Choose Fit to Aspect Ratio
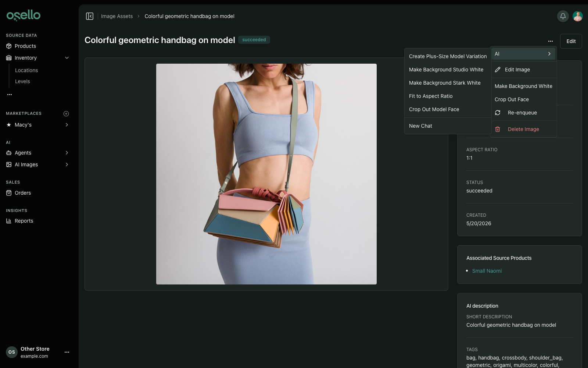The height and width of the screenshot is (368, 588). (448, 96)
